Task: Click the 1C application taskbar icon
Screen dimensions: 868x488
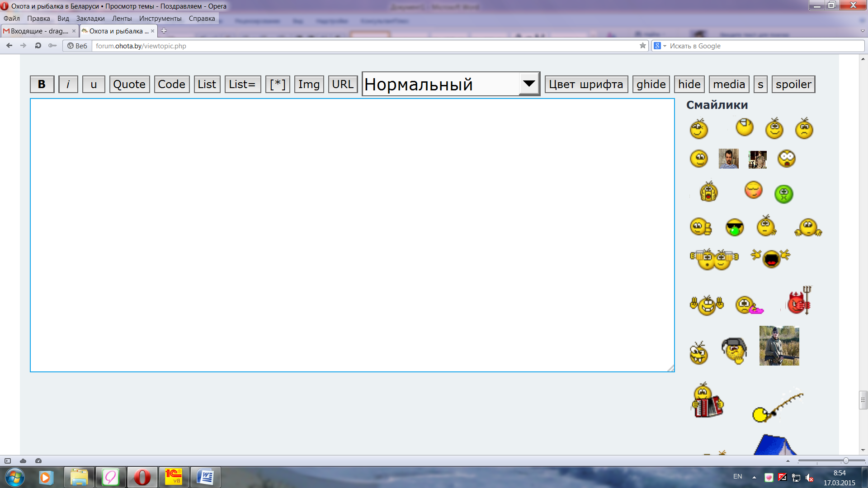Action: click(x=174, y=477)
